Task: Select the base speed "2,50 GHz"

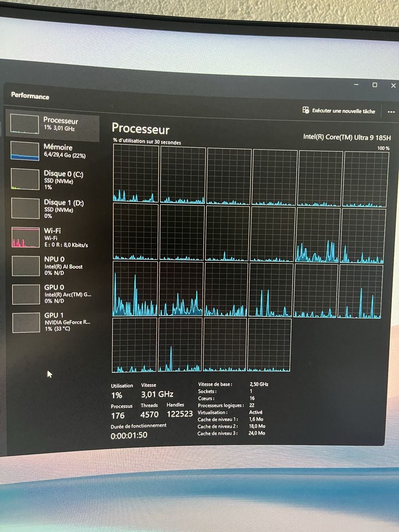Action: [x=259, y=384]
